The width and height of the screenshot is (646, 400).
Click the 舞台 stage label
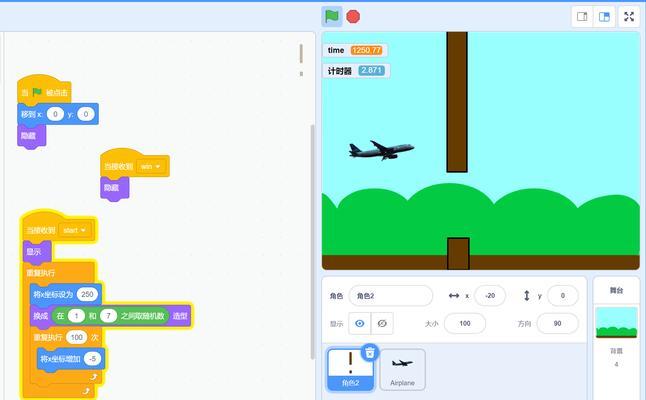pyautogui.click(x=616, y=290)
